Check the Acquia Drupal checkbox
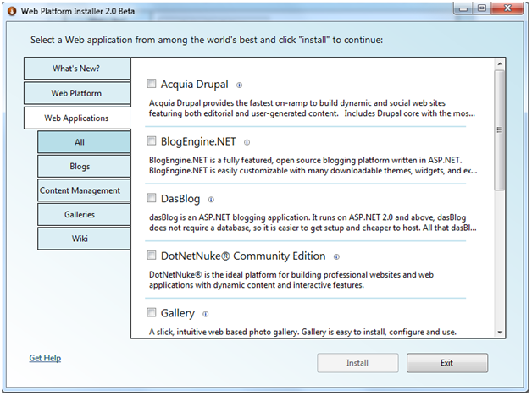This screenshot has width=532, height=396. pos(152,83)
